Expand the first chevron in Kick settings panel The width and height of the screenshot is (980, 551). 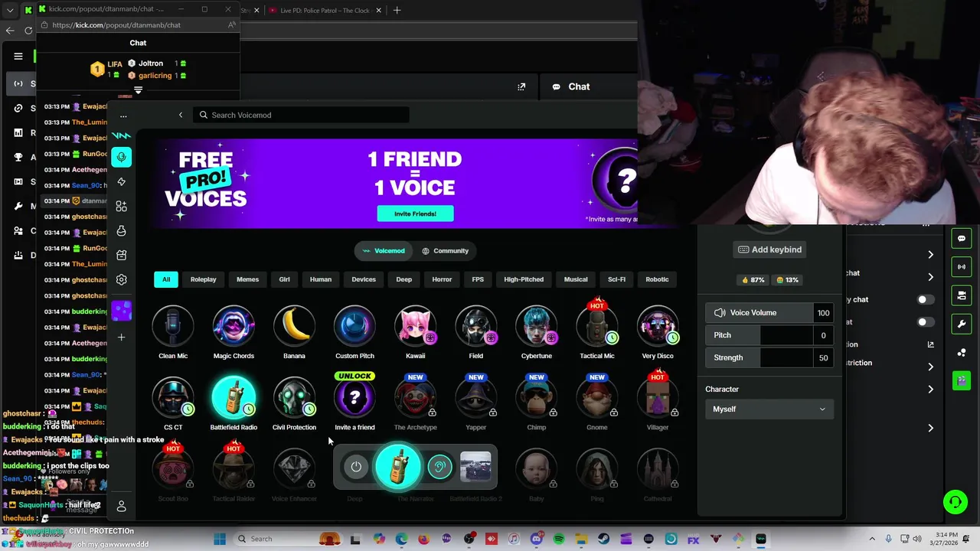coord(930,255)
